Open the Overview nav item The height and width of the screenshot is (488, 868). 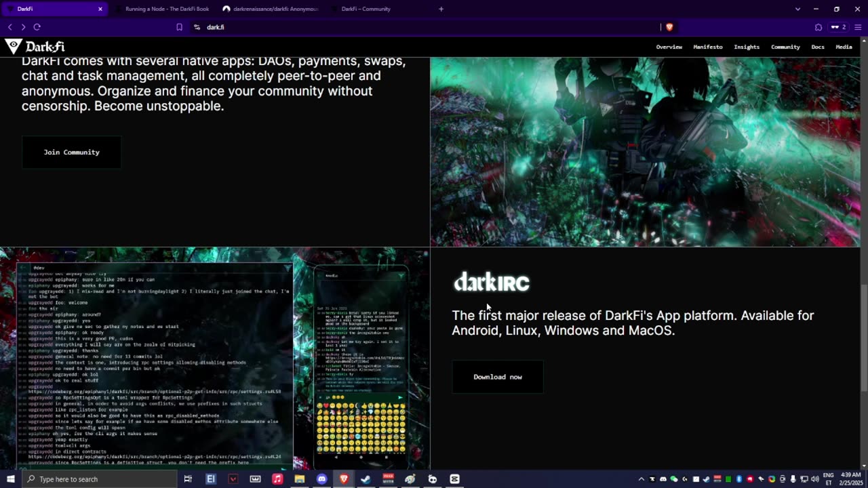point(669,47)
